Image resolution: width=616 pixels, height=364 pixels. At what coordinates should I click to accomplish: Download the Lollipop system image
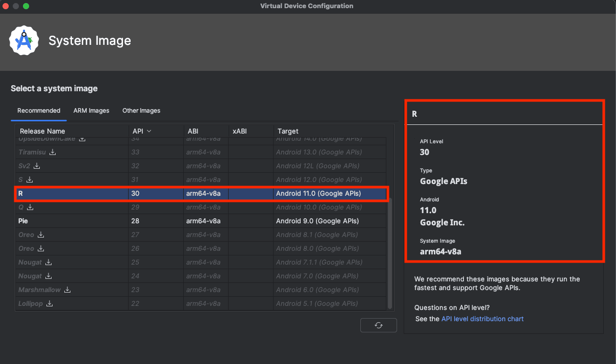point(50,303)
